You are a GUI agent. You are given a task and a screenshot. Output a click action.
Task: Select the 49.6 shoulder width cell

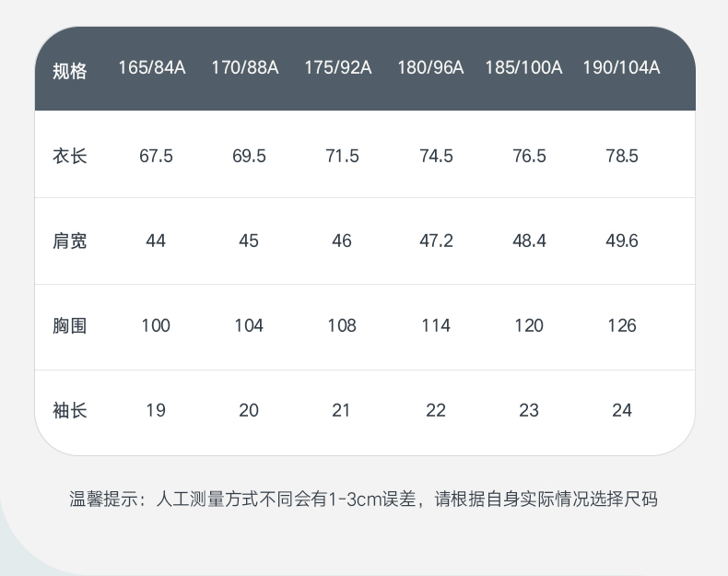[622, 241]
